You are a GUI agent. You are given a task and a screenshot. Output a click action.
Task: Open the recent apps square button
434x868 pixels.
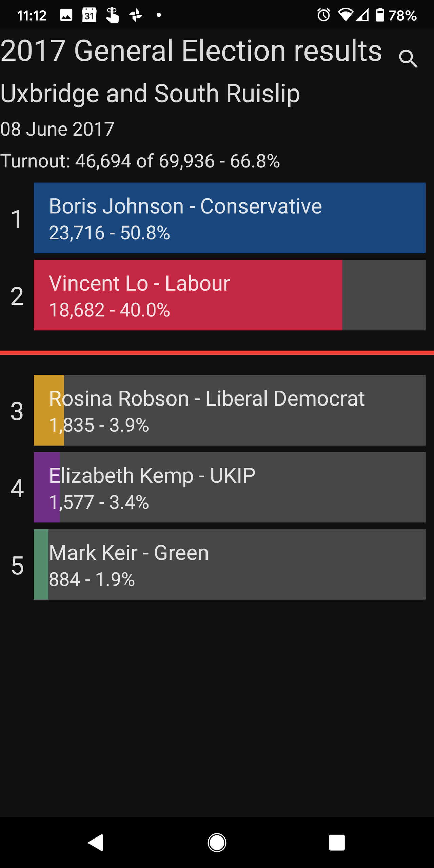[x=337, y=843]
